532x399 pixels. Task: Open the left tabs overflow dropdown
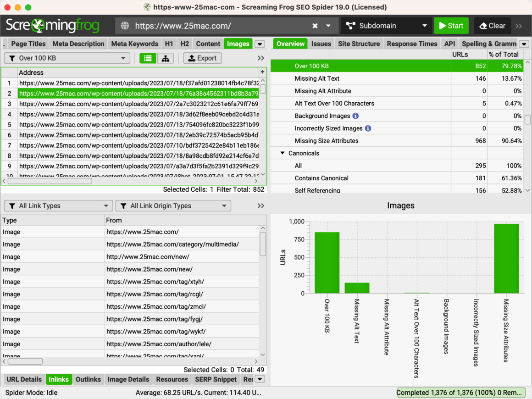(x=260, y=44)
